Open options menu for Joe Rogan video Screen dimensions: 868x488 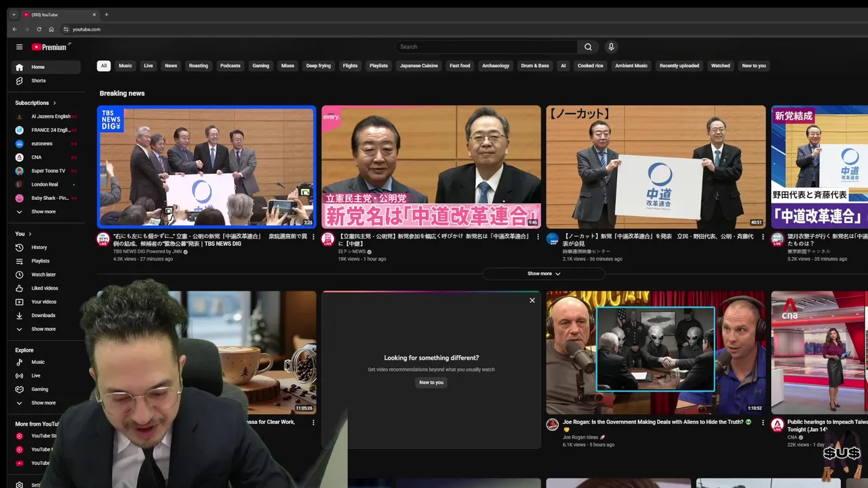tap(762, 422)
